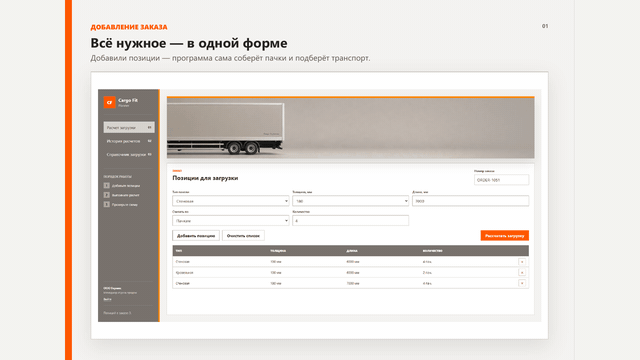Delete the top Стеновая table row
640x360 pixels.
(522, 262)
